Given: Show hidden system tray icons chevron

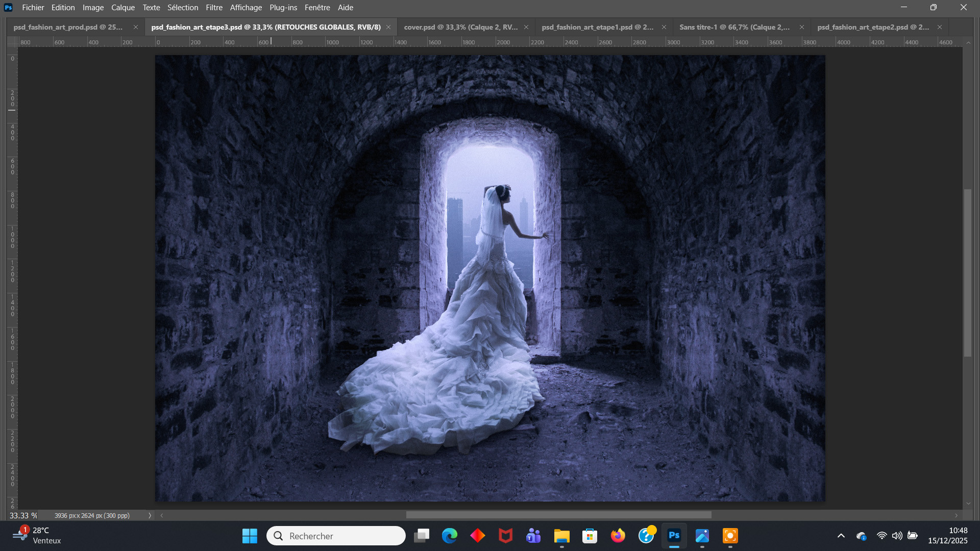Looking at the screenshot, I should (x=841, y=536).
